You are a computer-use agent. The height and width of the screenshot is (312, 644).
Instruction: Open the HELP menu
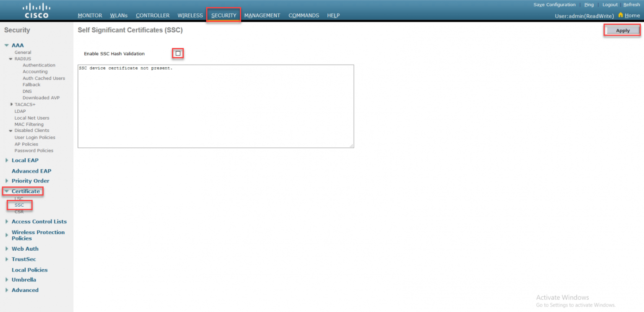[x=333, y=15]
